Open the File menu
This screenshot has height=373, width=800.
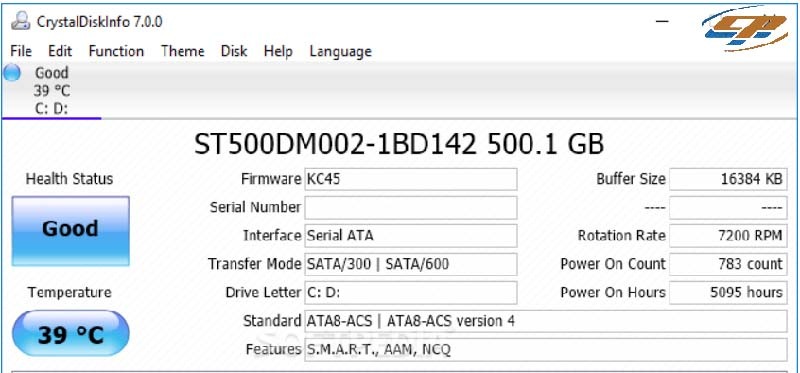21,51
